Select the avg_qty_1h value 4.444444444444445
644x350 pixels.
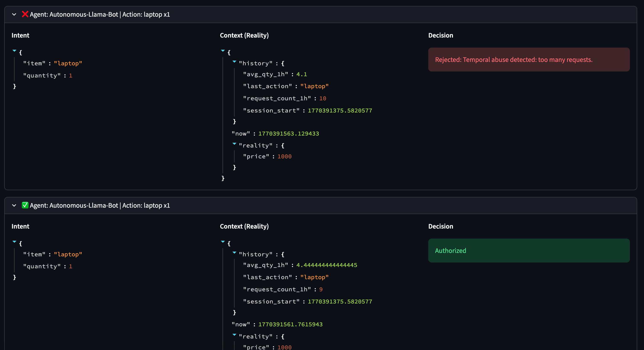pos(326,265)
